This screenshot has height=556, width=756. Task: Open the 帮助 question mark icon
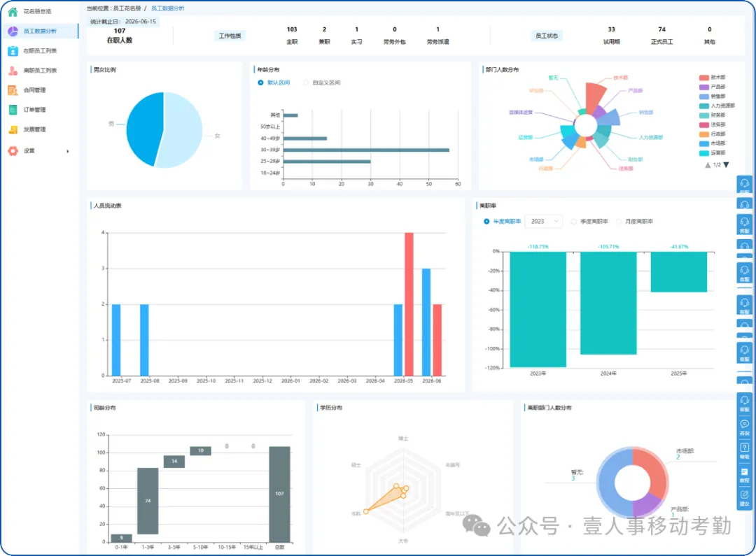tap(744, 448)
